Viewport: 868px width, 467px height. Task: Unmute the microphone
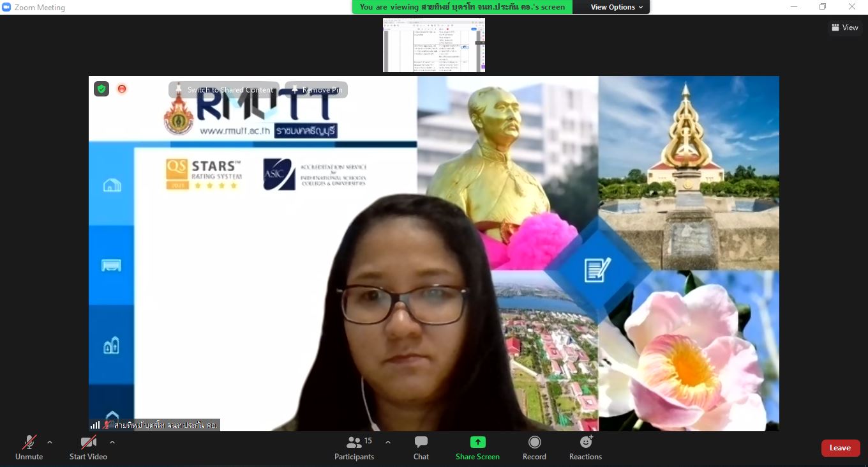click(29, 447)
